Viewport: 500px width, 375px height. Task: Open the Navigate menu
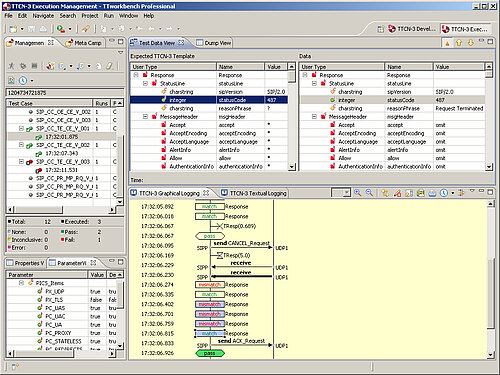(43, 16)
